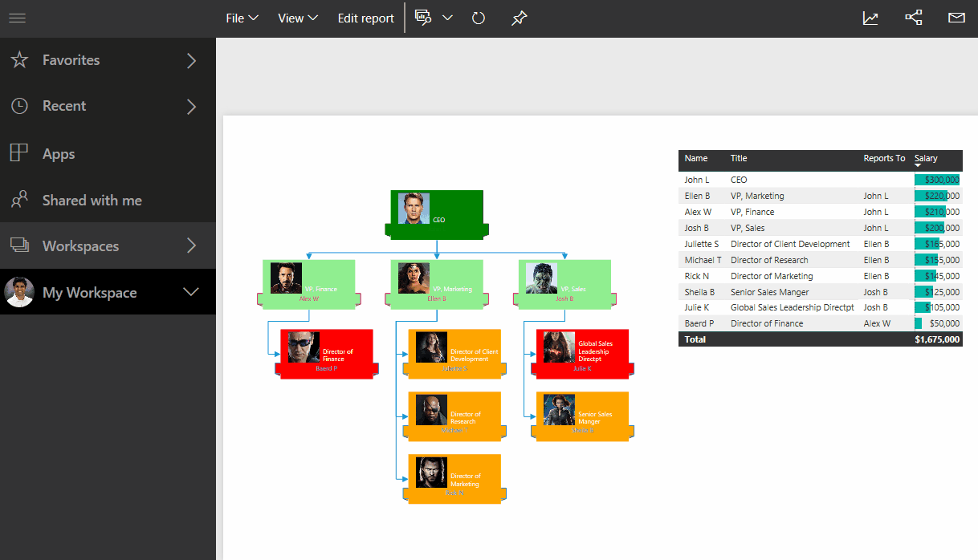Sort table by the Title column header

click(x=739, y=158)
